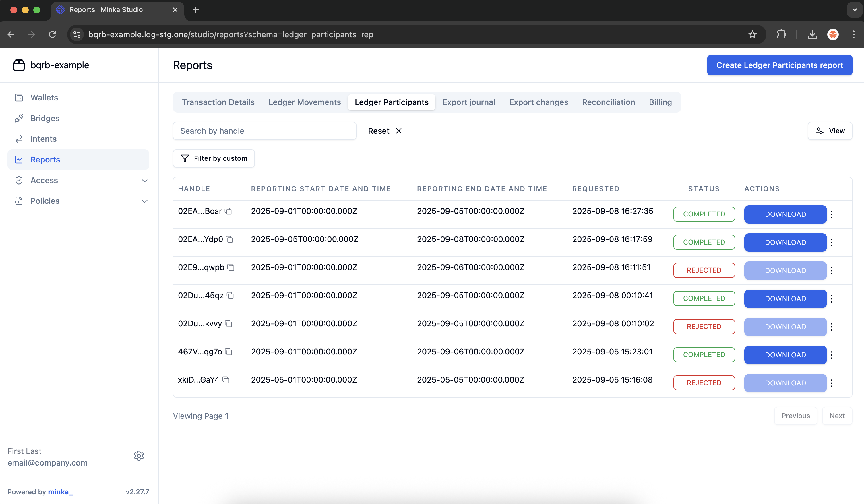Viewport: 864px width, 504px height.
Task: Open settings gear next to user email
Action: click(x=139, y=456)
